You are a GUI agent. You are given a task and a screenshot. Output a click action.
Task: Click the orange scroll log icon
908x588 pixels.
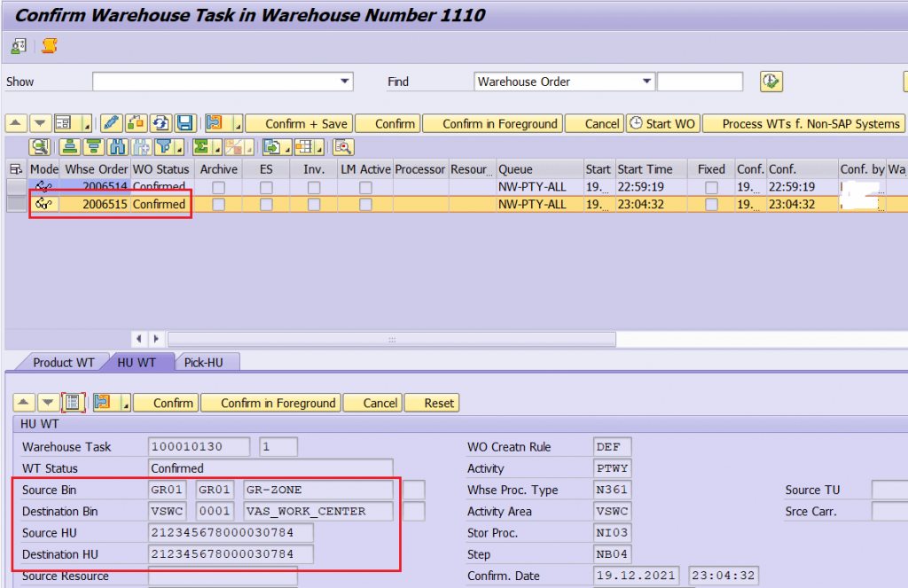pyautogui.click(x=50, y=46)
